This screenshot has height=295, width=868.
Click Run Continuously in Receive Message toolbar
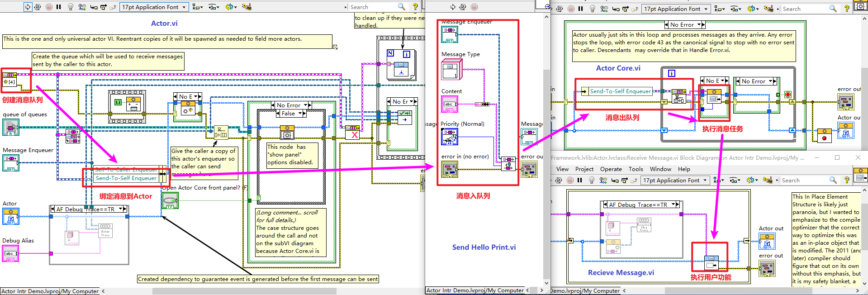(559, 180)
